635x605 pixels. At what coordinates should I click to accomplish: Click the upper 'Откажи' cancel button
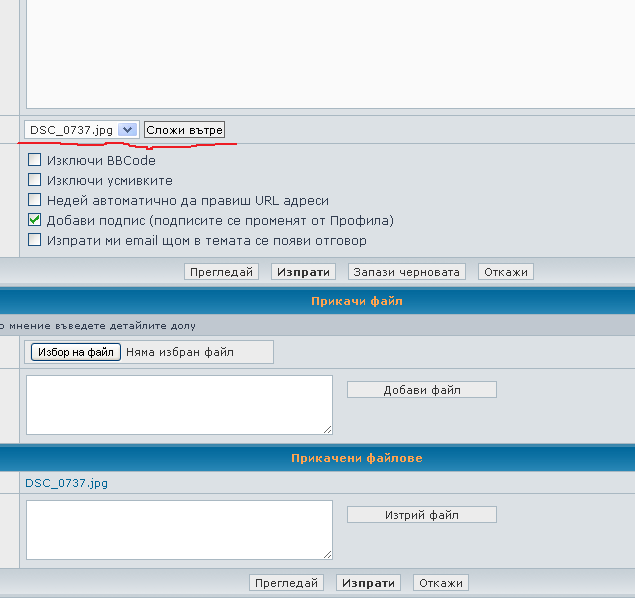point(505,272)
